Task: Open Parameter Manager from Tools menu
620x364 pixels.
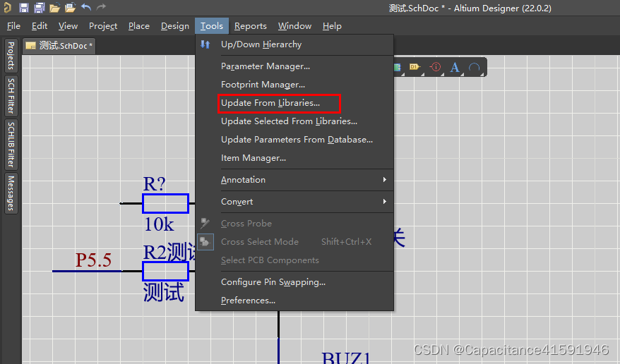Action: pos(294,66)
